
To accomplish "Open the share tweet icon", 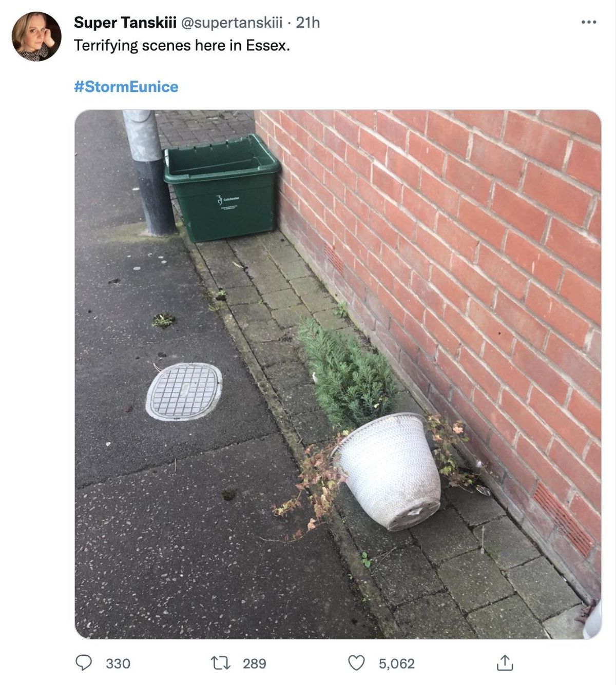I will (x=505, y=663).
